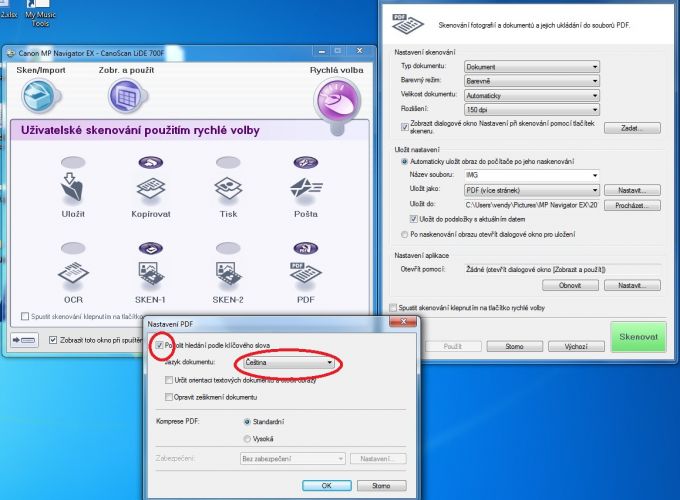This screenshot has height=500, width=680.
Task: Click the Otevřít pomocí field
Action: click(x=562, y=269)
